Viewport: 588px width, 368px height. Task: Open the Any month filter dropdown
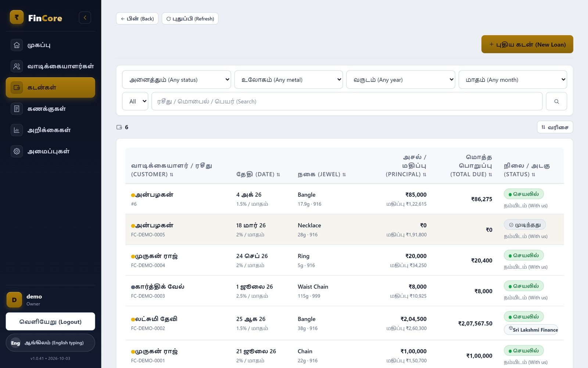click(513, 79)
